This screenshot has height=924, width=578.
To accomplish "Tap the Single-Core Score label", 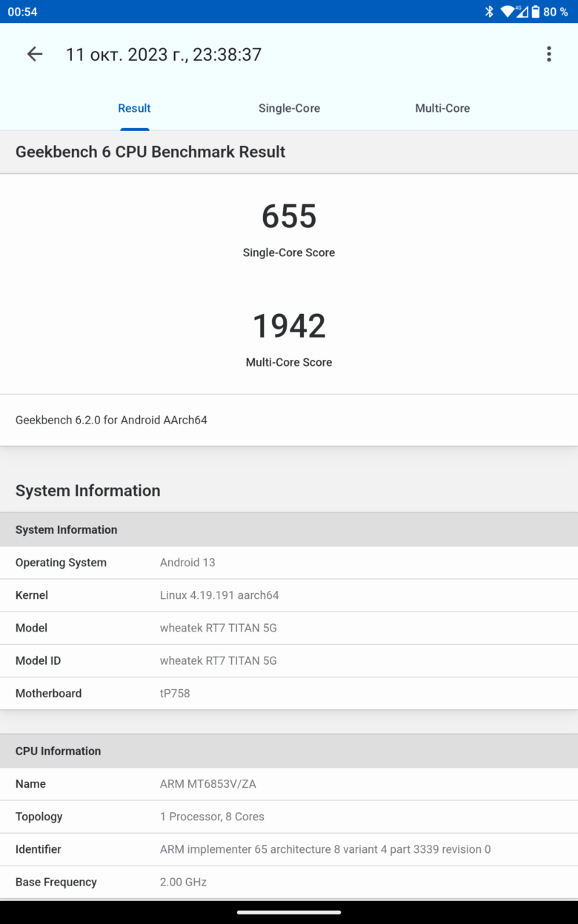I will (x=289, y=252).
